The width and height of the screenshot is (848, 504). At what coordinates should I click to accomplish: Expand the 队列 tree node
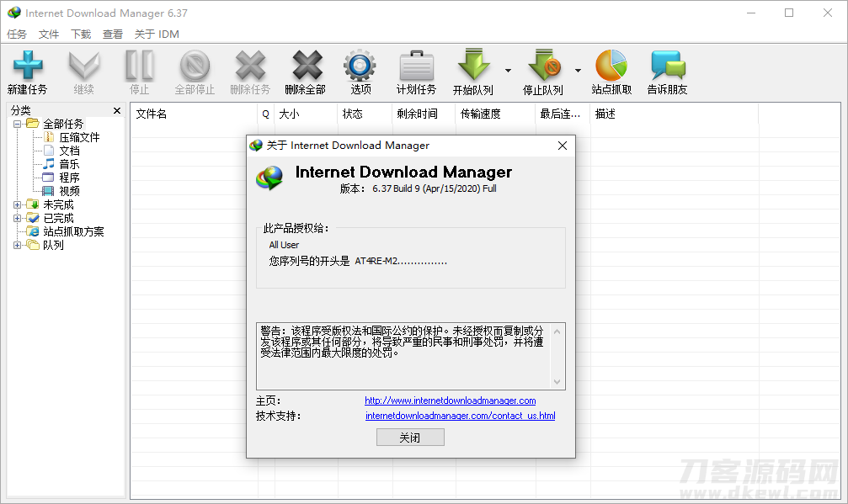click(18, 245)
